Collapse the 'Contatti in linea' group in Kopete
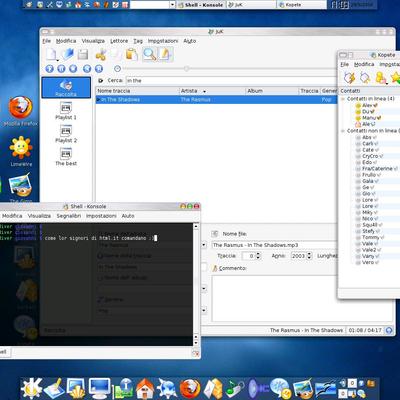 click(x=343, y=99)
